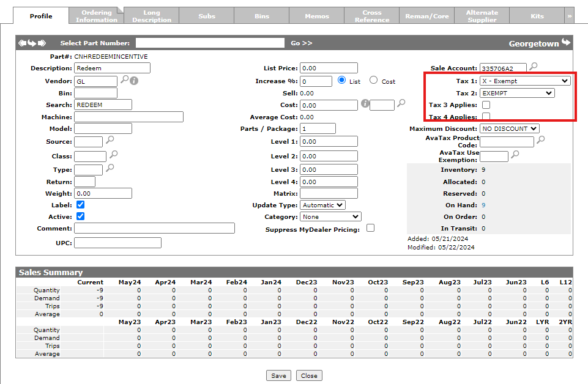This screenshot has height=384, width=588.
Task: Open the Cross Reference tab
Action: (371, 16)
